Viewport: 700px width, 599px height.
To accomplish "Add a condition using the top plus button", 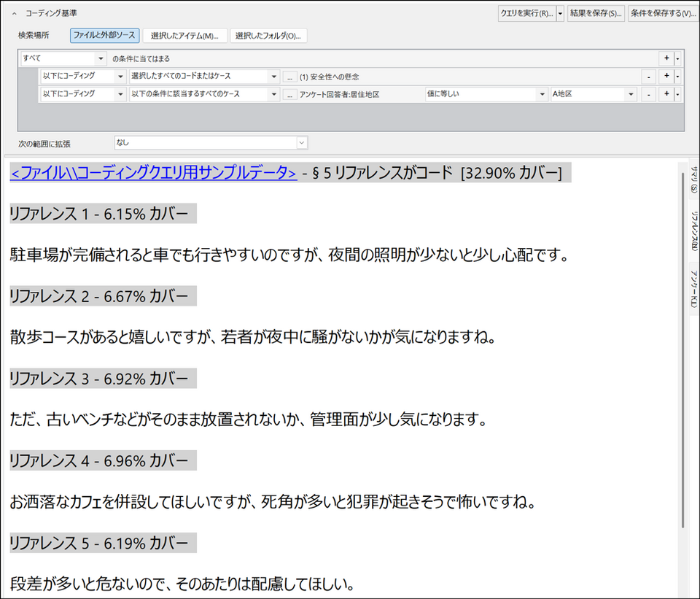I will tap(666, 58).
